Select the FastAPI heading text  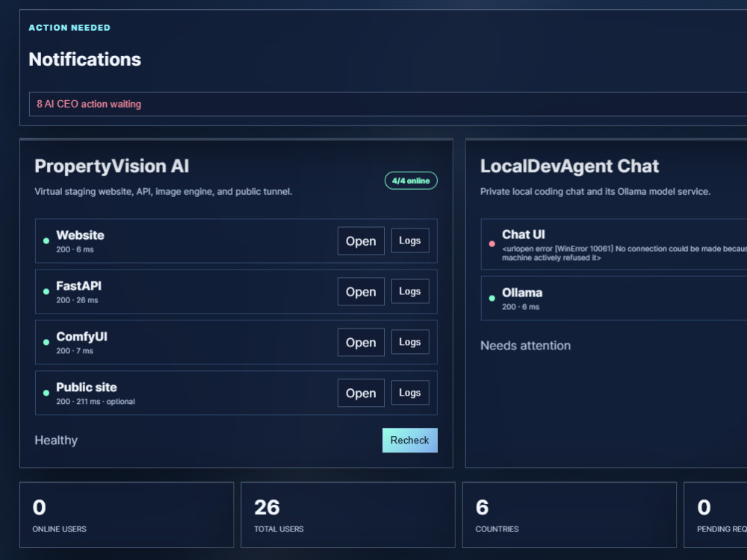78,286
